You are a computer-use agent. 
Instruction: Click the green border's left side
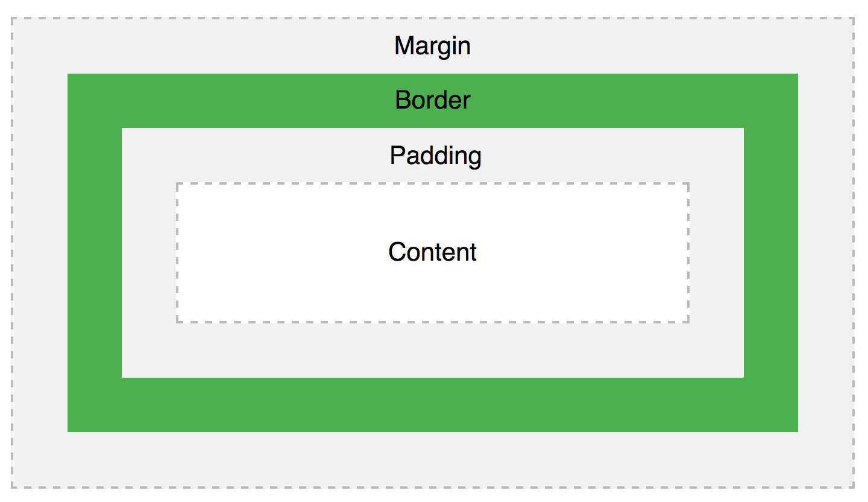click(x=95, y=253)
